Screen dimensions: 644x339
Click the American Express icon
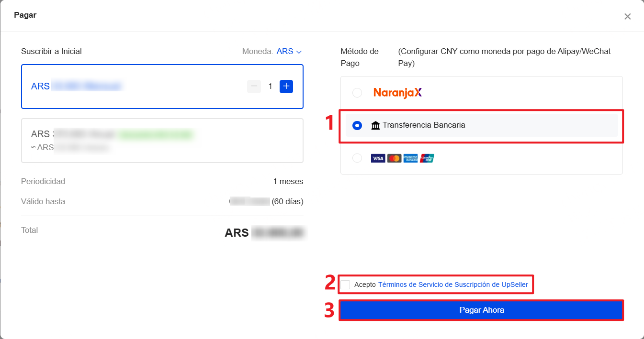point(410,158)
